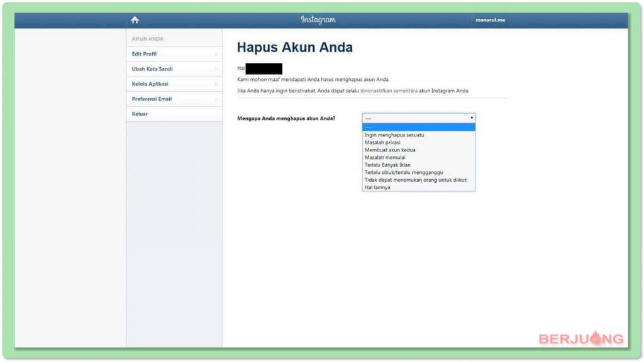644x362 pixels.
Task: Choose 'Terlalu sibuk/terlalu mengganggu' option
Action: coord(418,172)
